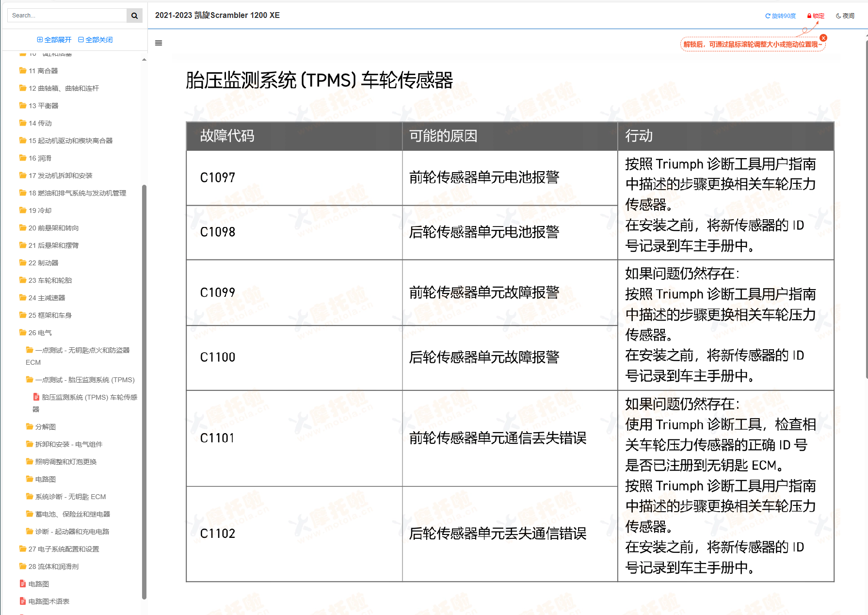Collapse all tree nodes with 全部关闭
The image size is (868, 615).
point(96,40)
